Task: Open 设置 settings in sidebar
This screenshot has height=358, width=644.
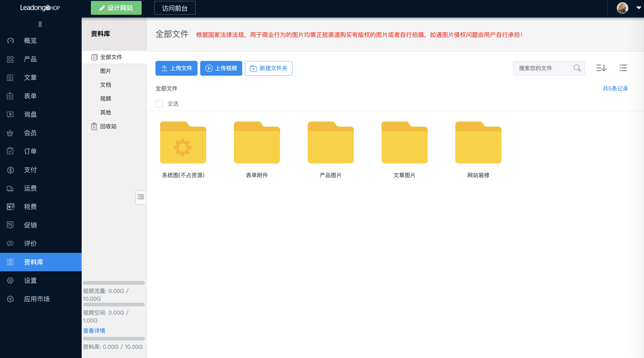Action: [x=30, y=280]
